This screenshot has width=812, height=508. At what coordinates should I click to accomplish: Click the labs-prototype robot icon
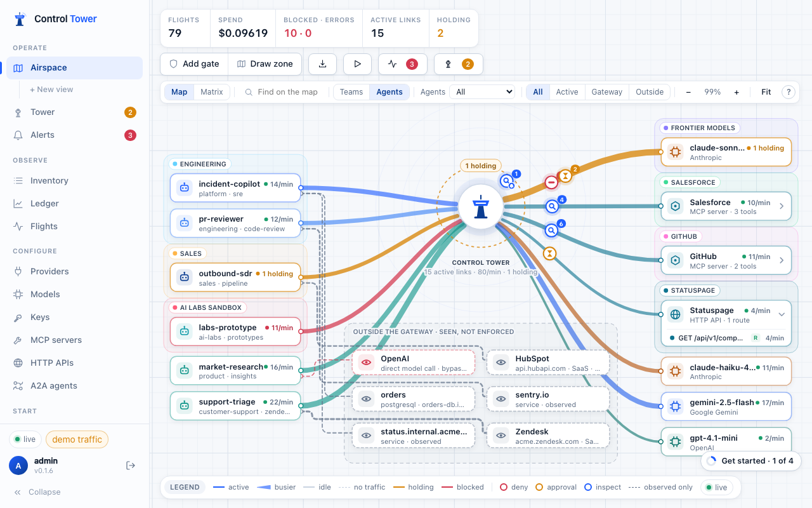(185, 331)
